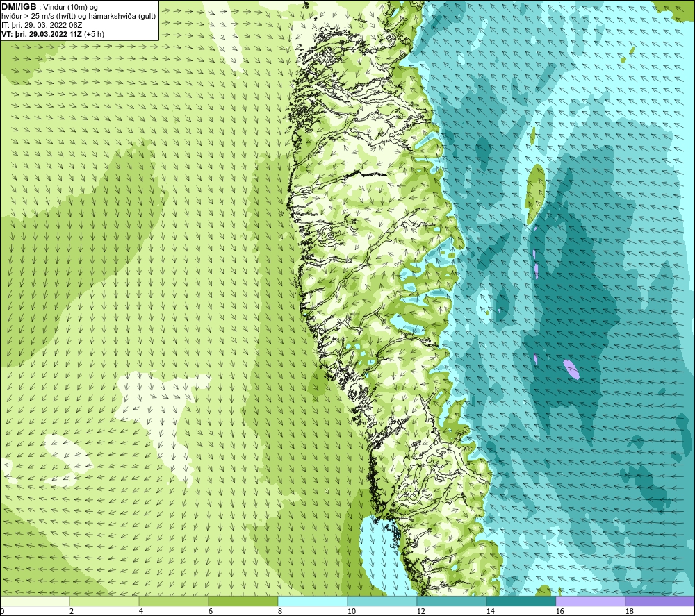Click the '2' label on the scale
Viewport: 695px width, 616px height.
click(72, 611)
